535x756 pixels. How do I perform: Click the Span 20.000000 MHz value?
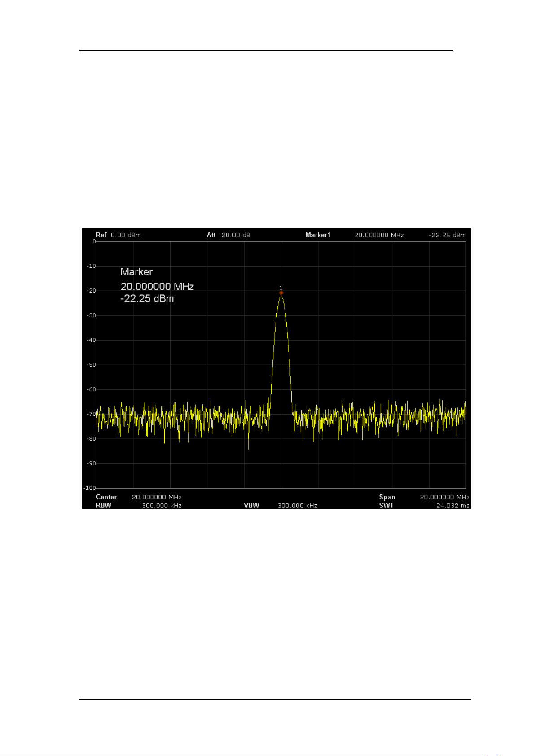point(445,497)
